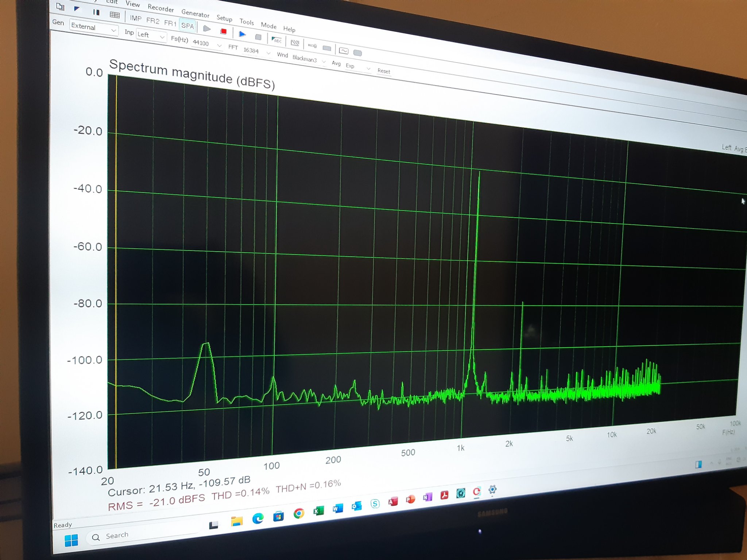Switch to FR1 measurement mode
Image resolution: width=747 pixels, height=560 pixels.
point(170,23)
